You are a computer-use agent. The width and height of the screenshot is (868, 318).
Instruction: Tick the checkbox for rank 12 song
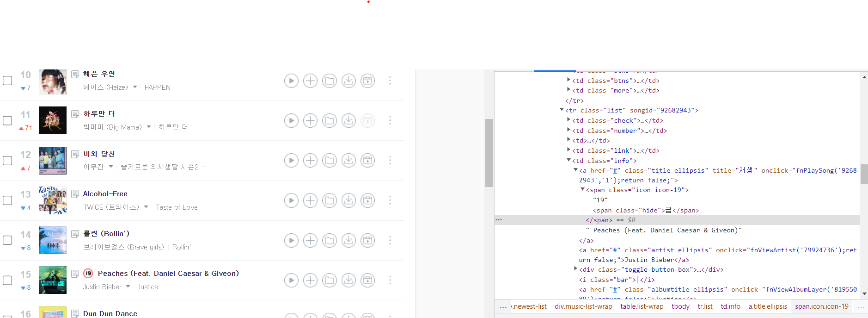(x=7, y=160)
